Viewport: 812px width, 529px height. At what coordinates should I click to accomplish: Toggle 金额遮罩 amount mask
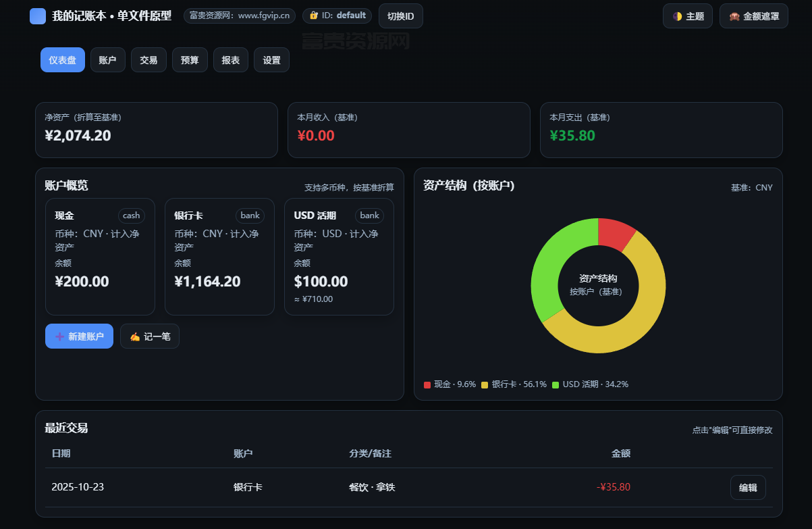(x=754, y=16)
